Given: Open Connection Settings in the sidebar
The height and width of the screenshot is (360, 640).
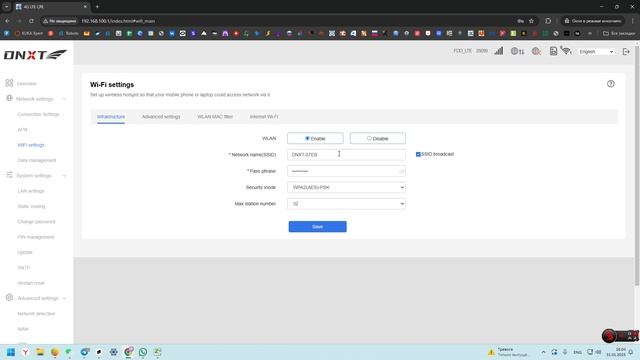Looking at the screenshot, I should click(38, 114).
